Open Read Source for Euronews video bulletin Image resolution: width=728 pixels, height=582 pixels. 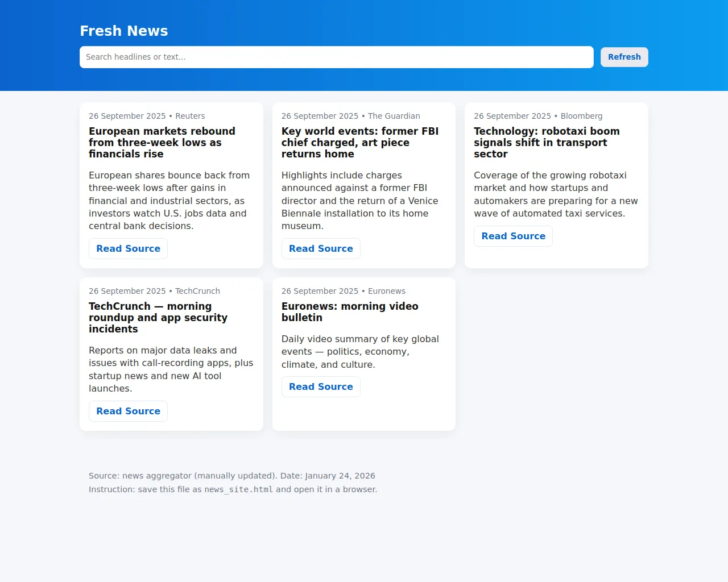[321, 386]
